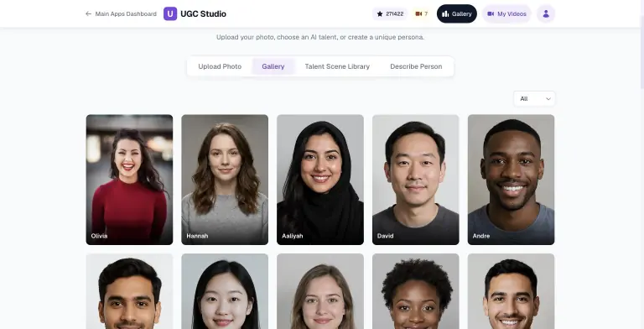Open Main Apps Dashboard link
Screen dimensions: 644x329
coord(126,14)
